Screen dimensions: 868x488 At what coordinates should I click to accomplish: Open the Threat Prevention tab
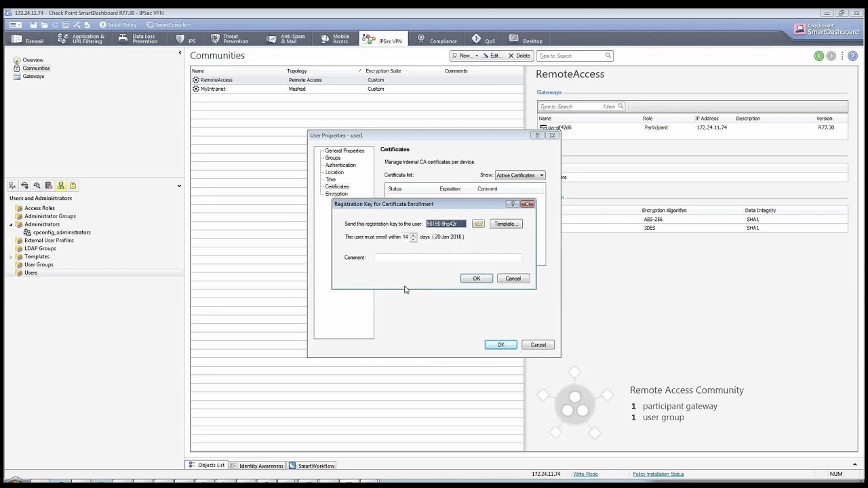point(230,39)
